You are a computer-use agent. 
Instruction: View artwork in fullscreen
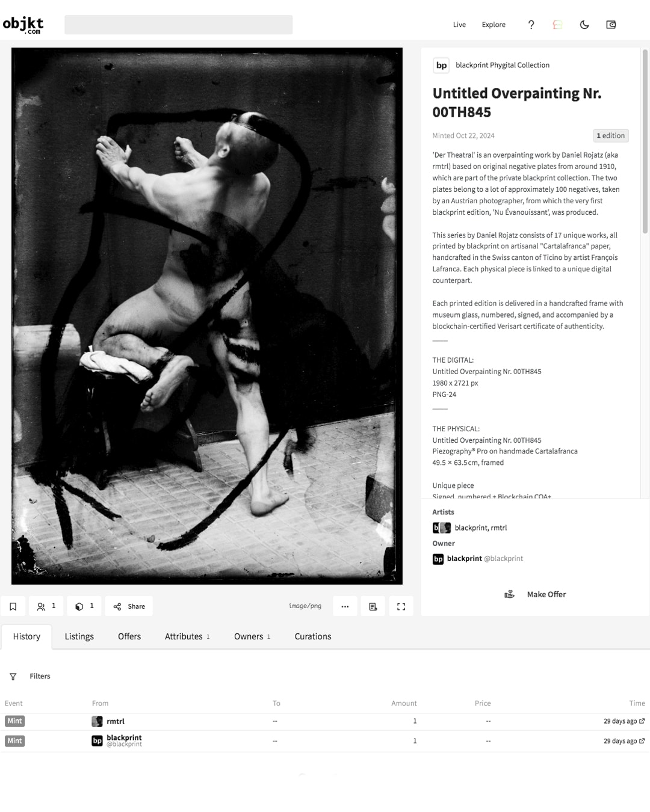pos(401,606)
